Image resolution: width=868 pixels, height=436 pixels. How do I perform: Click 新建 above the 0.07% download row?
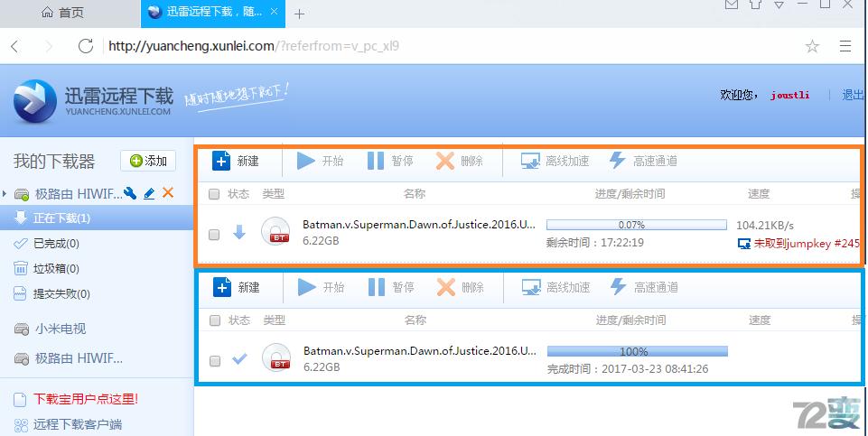tap(236, 161)
